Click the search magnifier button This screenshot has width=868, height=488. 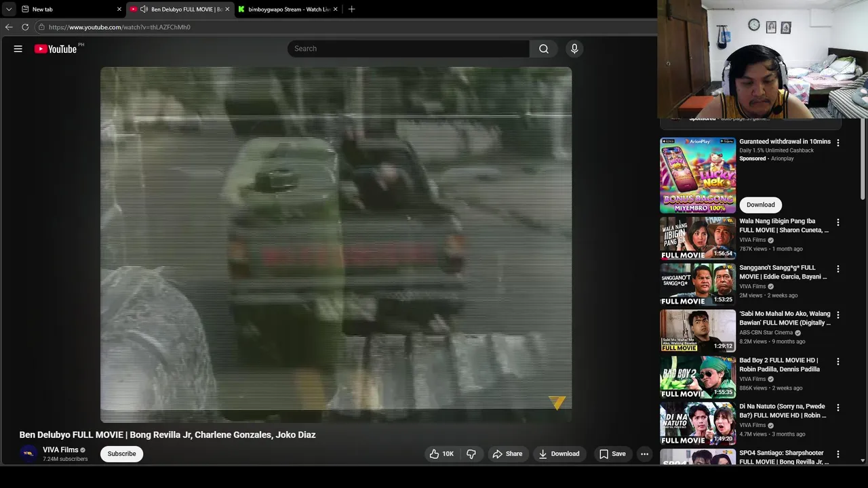[x=544, y=49]
